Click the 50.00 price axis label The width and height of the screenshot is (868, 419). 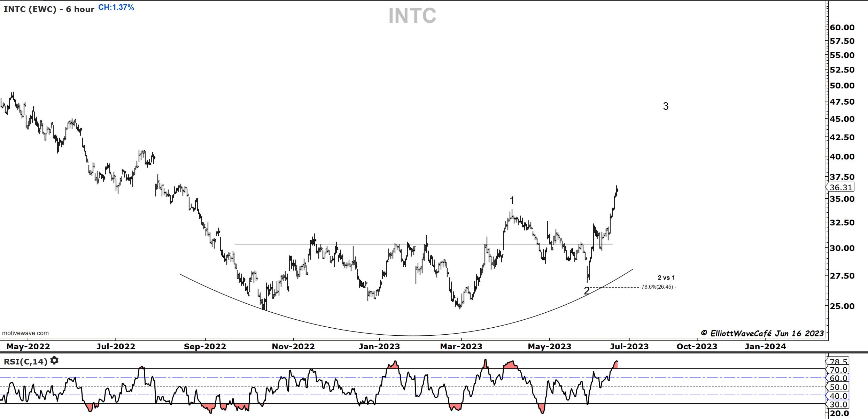[842, 86]
